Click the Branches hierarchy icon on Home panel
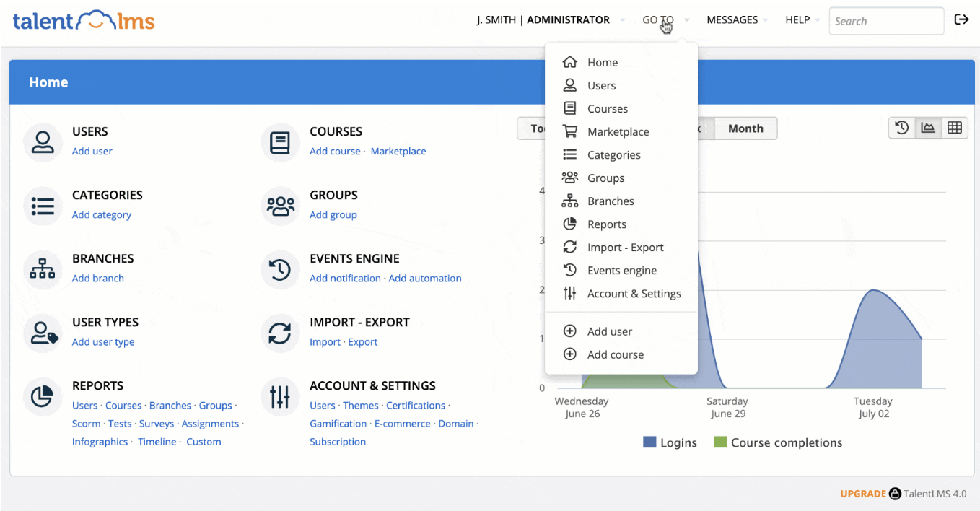Image resolution: width=980 pixels, height=511 pixels. [43, 268]
